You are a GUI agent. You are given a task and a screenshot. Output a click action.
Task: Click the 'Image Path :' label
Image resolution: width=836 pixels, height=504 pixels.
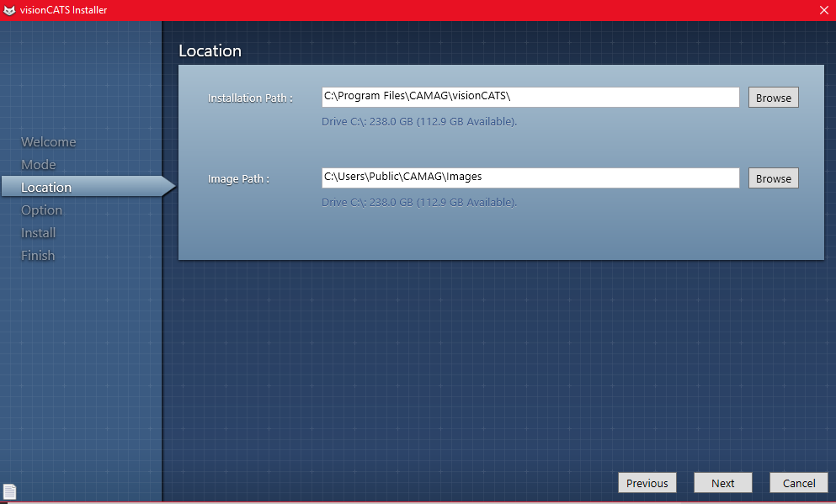(x=238, y=179)
